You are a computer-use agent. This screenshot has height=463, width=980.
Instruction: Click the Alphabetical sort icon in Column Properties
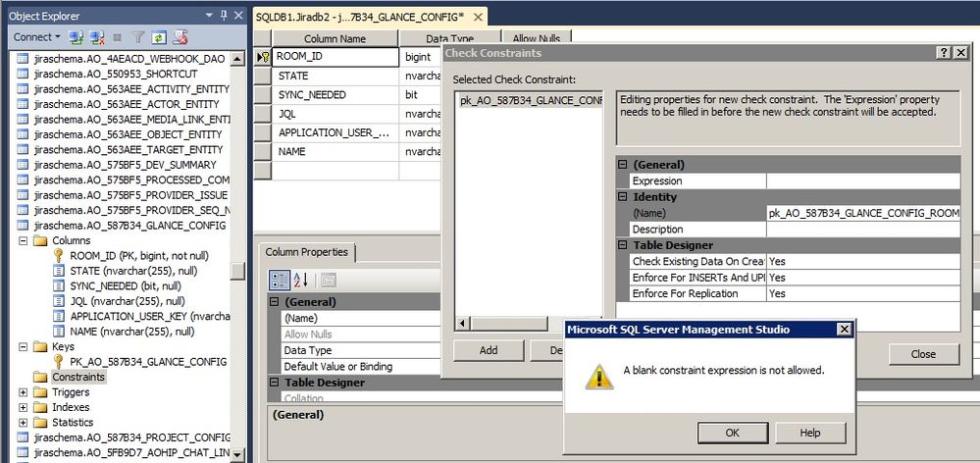tap(300, 280)
